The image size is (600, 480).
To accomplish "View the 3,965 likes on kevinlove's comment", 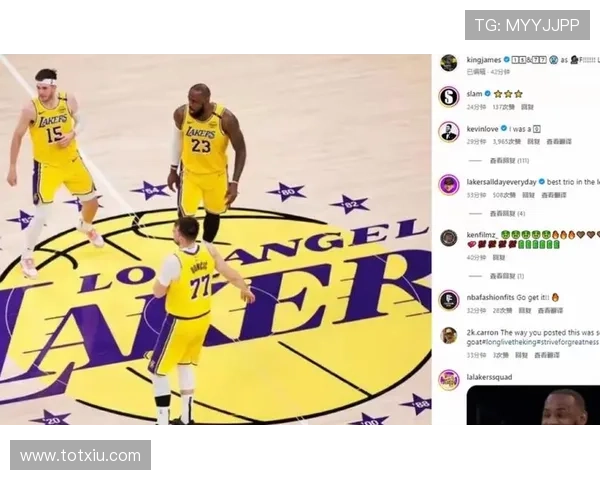I will [x=505, y=141].
